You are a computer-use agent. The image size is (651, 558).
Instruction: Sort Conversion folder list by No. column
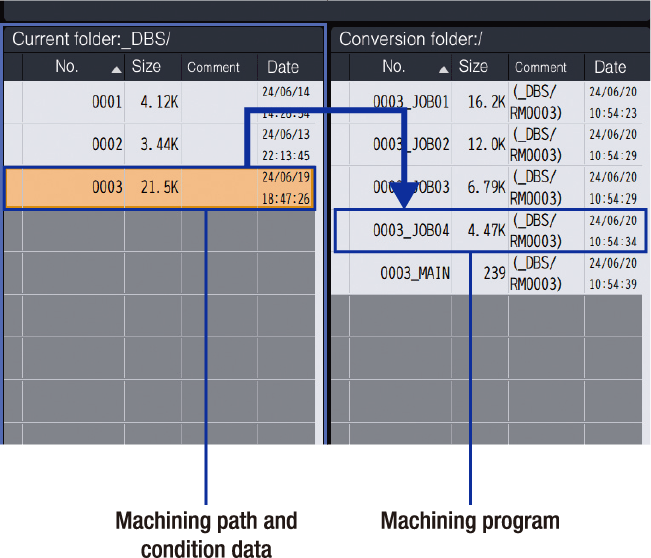click(401, 67)
